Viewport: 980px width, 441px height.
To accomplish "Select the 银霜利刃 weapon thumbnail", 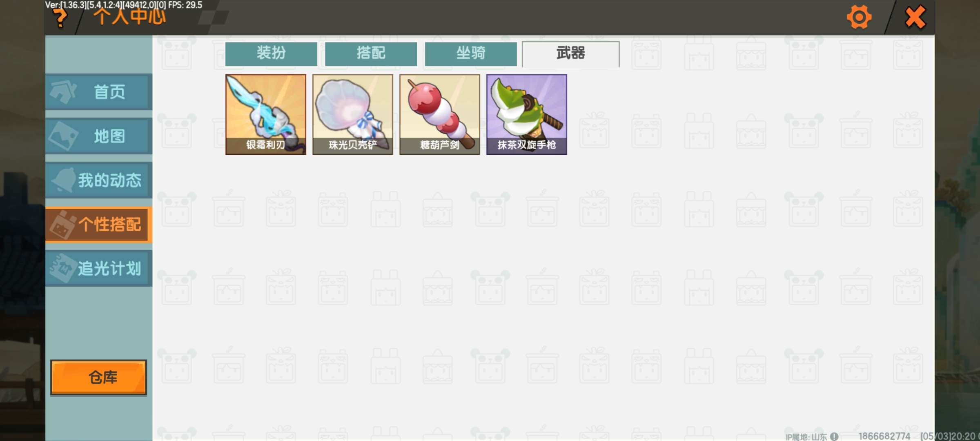I will tap(266, 114).
